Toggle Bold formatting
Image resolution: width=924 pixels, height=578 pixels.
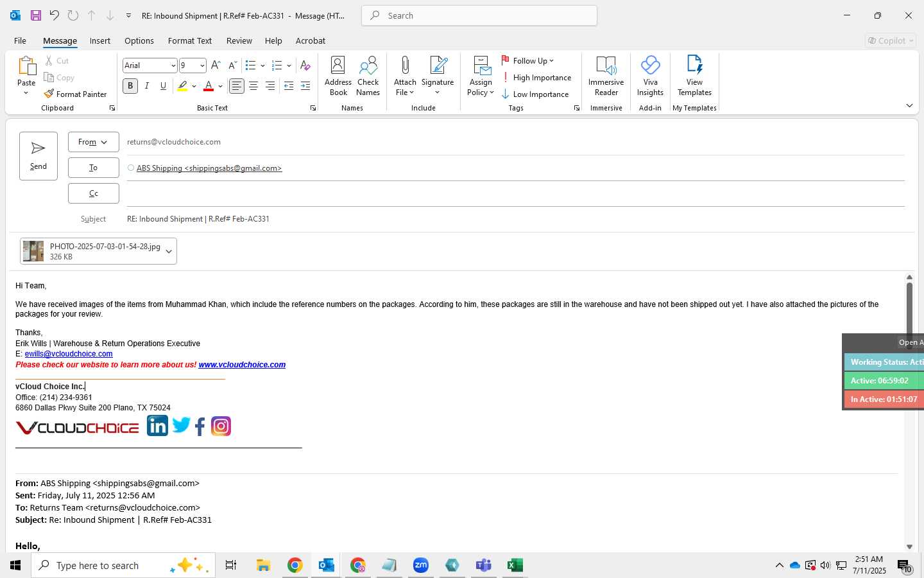tap(130, 86)
